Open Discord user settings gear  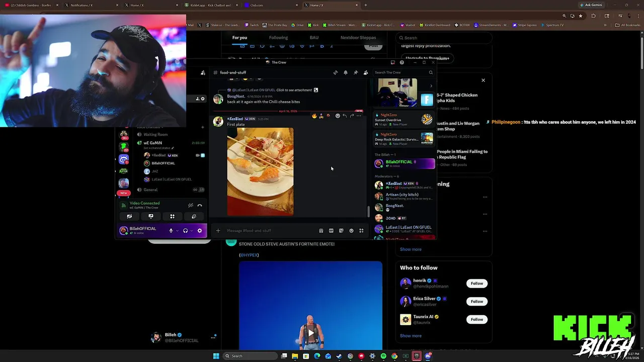(x=200, y=231)
